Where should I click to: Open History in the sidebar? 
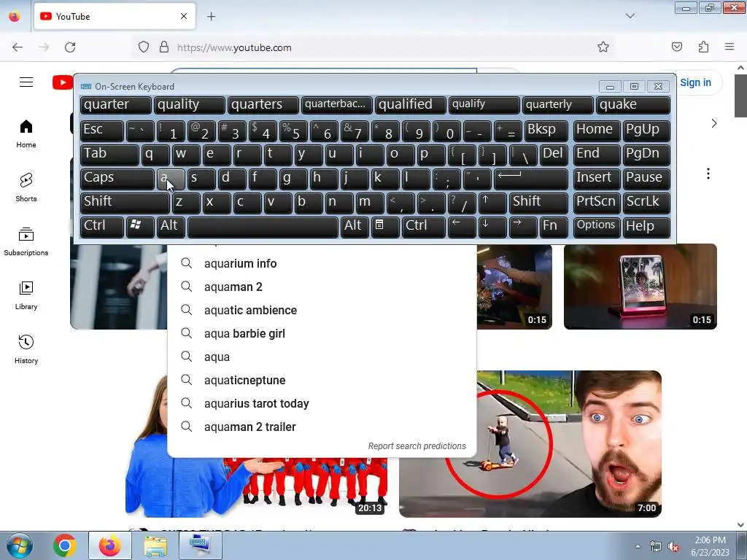coord(26,349)
